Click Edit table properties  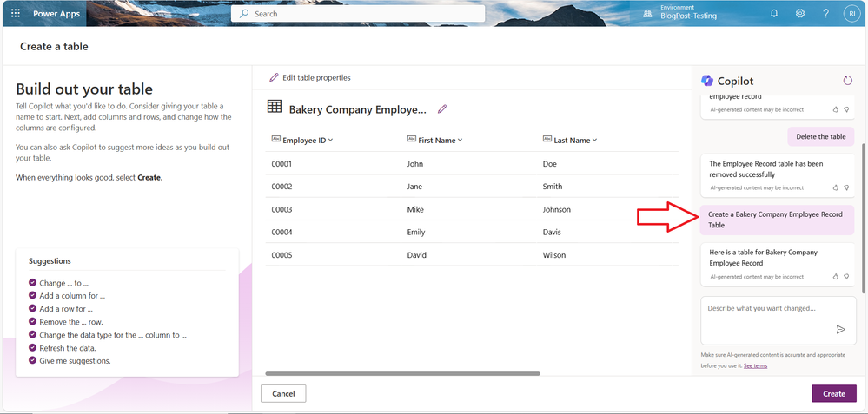coord(310,77)
